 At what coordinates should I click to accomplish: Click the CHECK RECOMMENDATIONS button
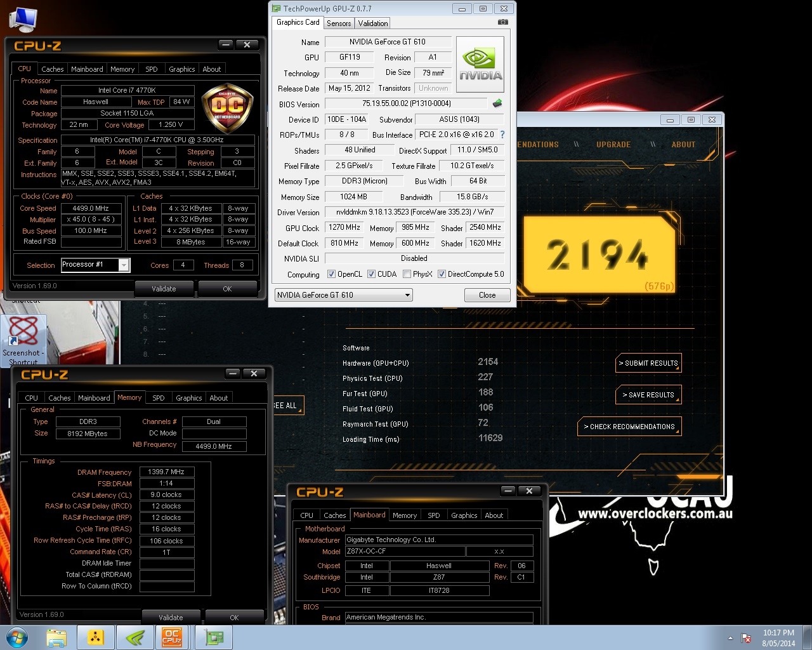point(629,427)
